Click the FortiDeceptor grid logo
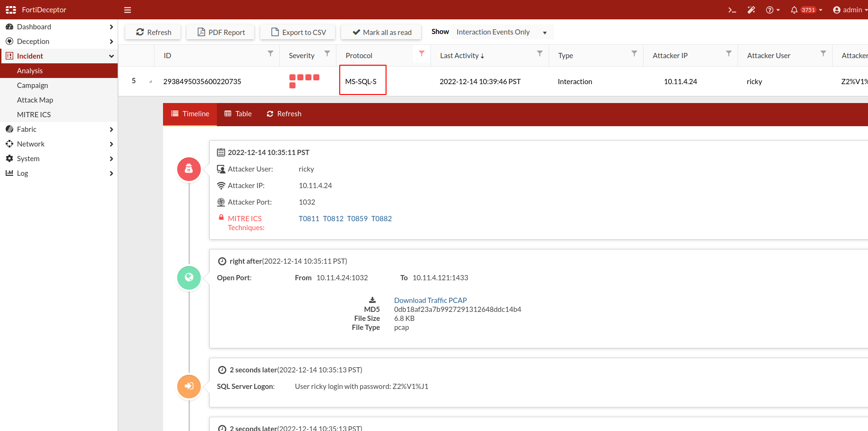The height and width of the screenshot is (431, 868). click(10, 9)
